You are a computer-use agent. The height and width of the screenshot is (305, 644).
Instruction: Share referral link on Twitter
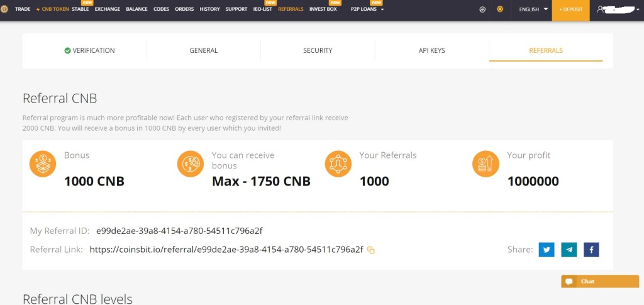click(547, 250)
